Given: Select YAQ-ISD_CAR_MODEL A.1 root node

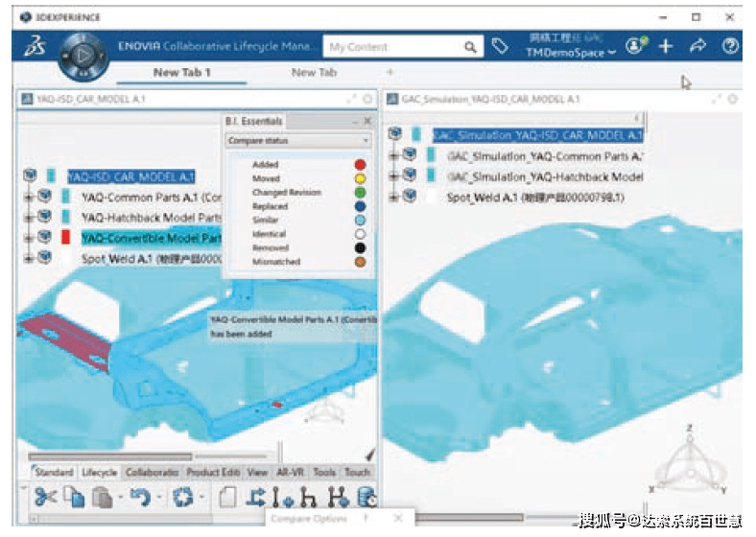Looking at the screenshot, I should [x=130, y=176].
